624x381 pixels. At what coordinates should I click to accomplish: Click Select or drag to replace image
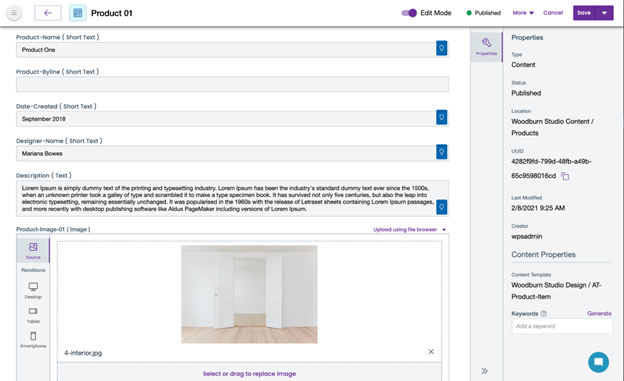pyautogui.click(x=249, y=374)
